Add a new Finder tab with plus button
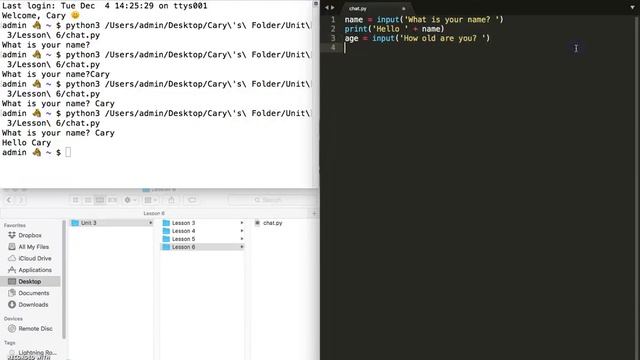The width and height of the screenshot is (640, 360). [x=314, y=213]
